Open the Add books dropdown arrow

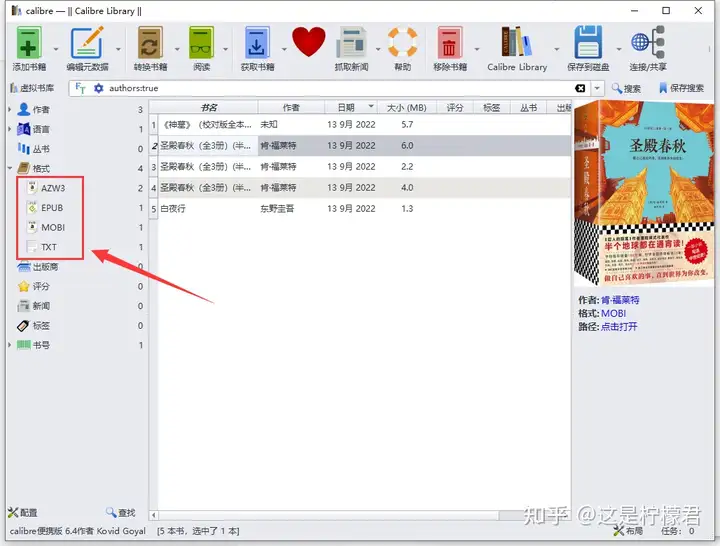coord(56,49)
